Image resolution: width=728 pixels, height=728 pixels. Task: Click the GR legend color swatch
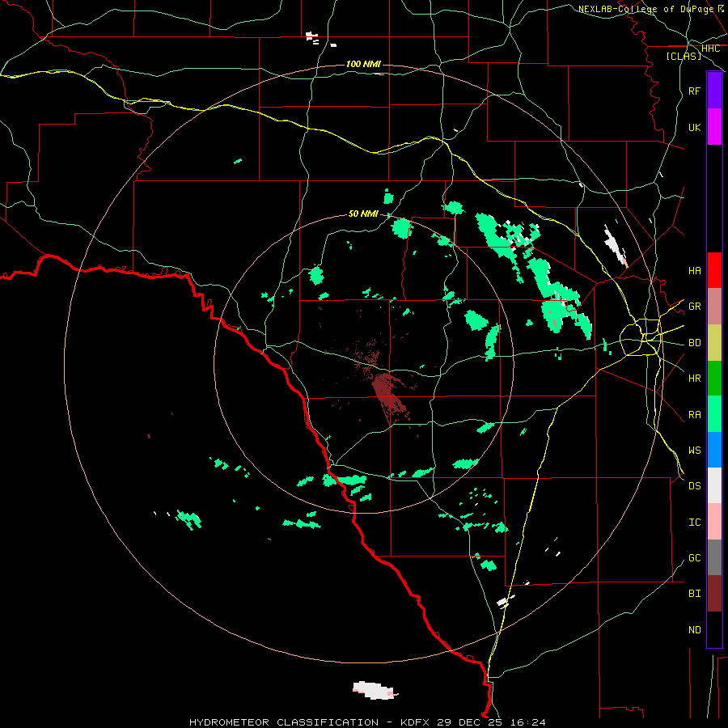[714, 307]
